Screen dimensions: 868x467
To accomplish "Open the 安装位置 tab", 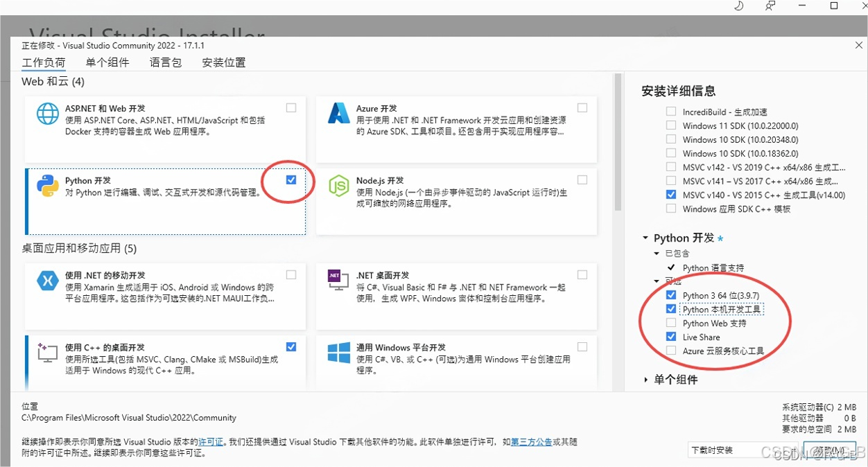I will tap(223, 62).
